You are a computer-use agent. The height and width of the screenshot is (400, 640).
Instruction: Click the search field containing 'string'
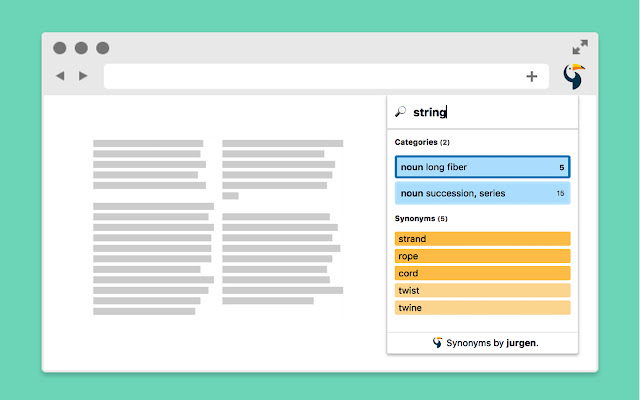coord(490,113)
